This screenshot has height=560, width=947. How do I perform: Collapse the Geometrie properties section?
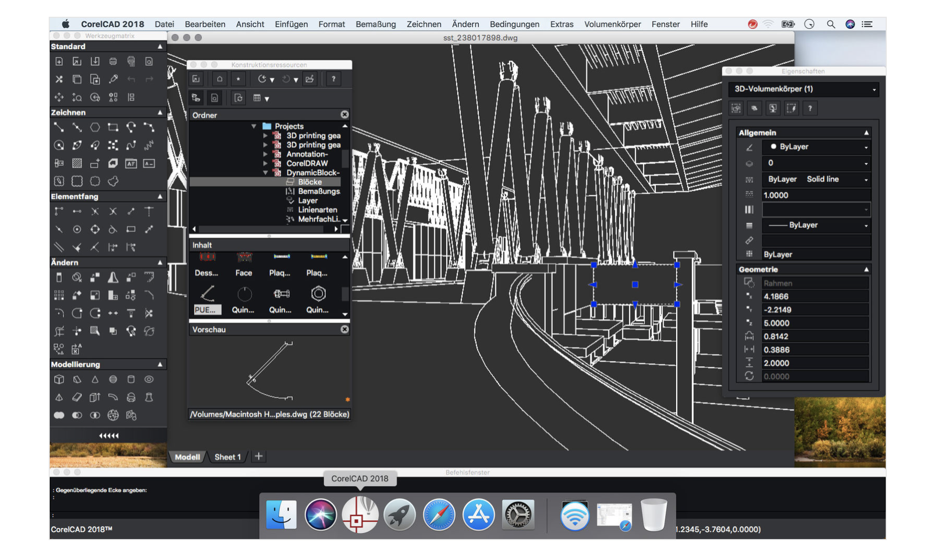pyautogui.click(x=866, y=270)
